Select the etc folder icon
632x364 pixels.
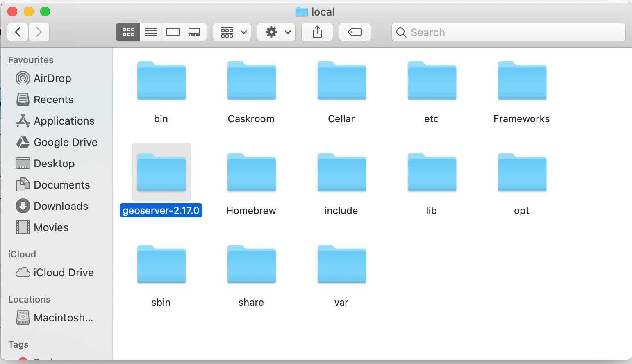point(432,81)
